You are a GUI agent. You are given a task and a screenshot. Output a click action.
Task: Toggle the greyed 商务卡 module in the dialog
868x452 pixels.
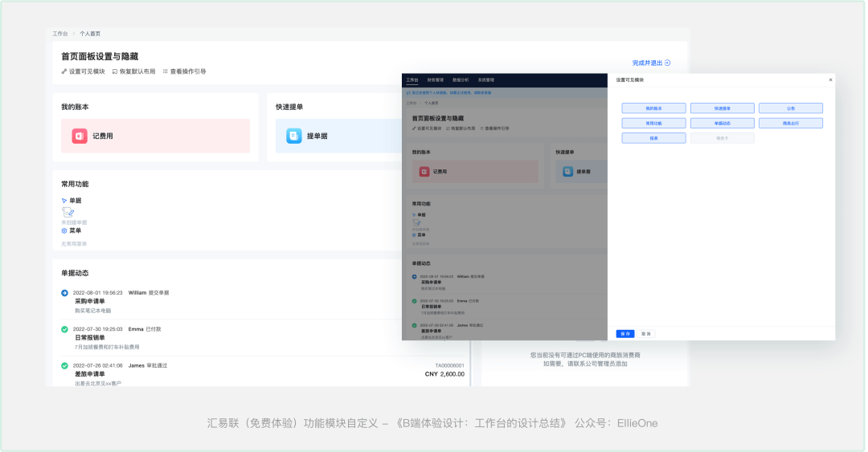[x=723, y=138]
